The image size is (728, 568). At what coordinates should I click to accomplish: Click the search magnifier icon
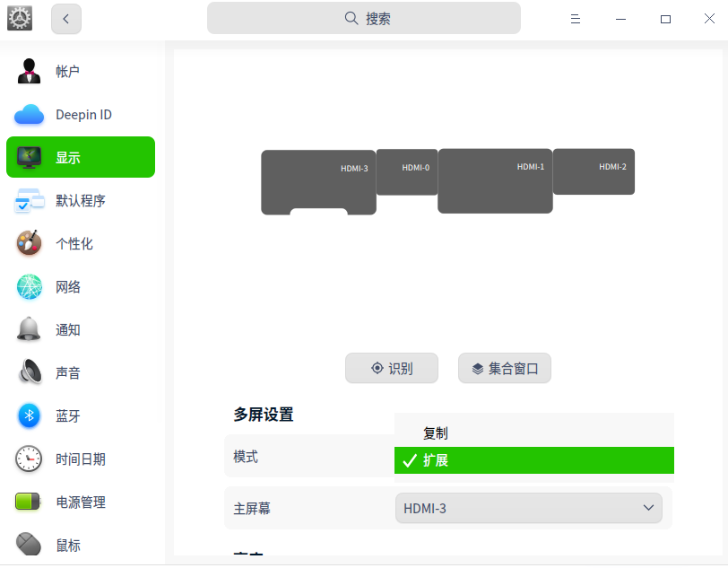tap(351, 19)
